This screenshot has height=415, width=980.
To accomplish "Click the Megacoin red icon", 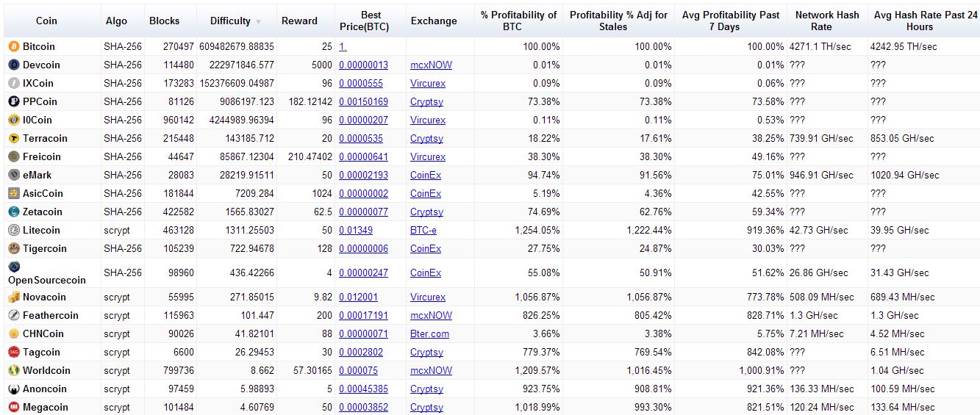I will pos(13,407).
